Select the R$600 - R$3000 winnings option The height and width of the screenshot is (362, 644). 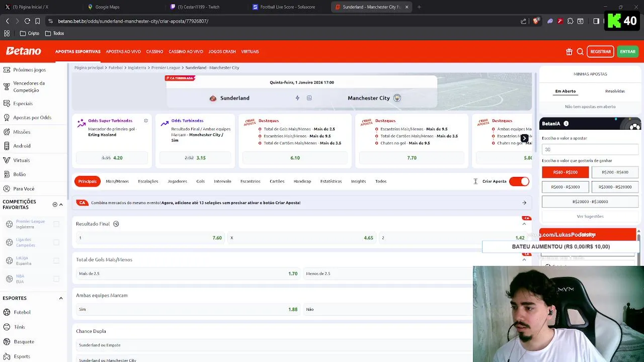point(565,187)
